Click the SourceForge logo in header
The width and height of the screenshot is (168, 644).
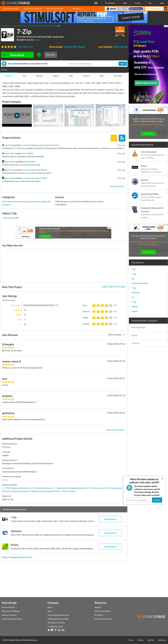pyautogui.click(x=15, y=3)
